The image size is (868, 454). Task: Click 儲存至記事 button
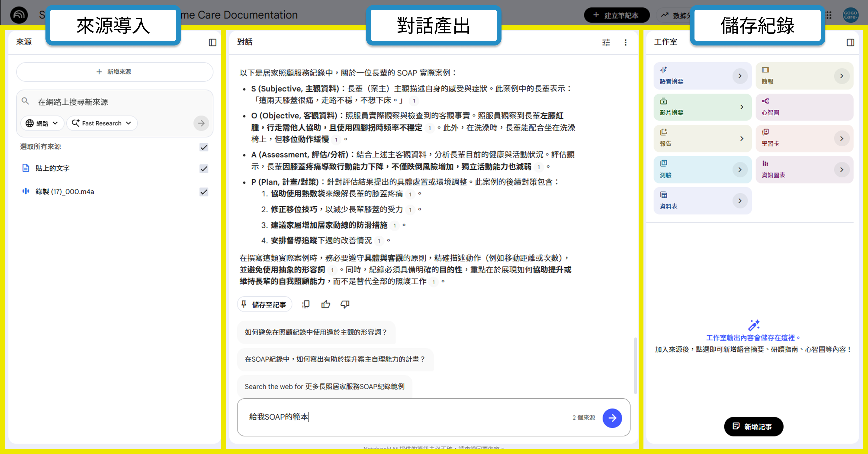(x=264, y=304)
